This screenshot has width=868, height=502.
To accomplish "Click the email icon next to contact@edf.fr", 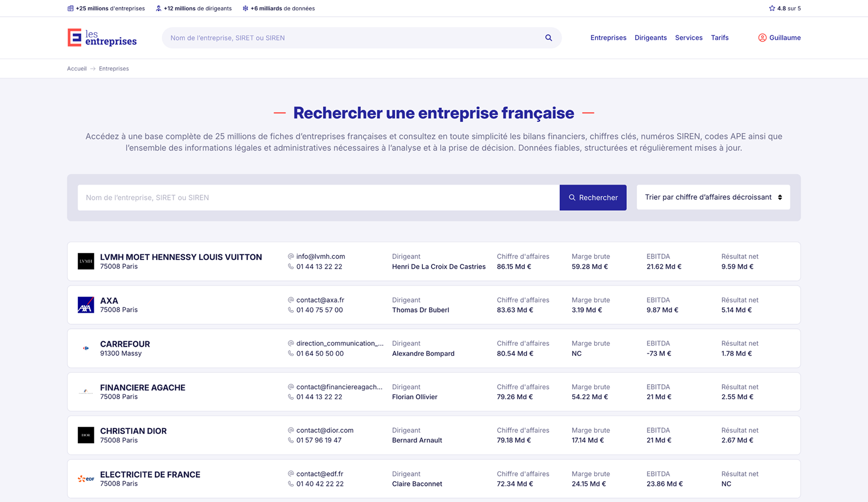I will (291, 474).
